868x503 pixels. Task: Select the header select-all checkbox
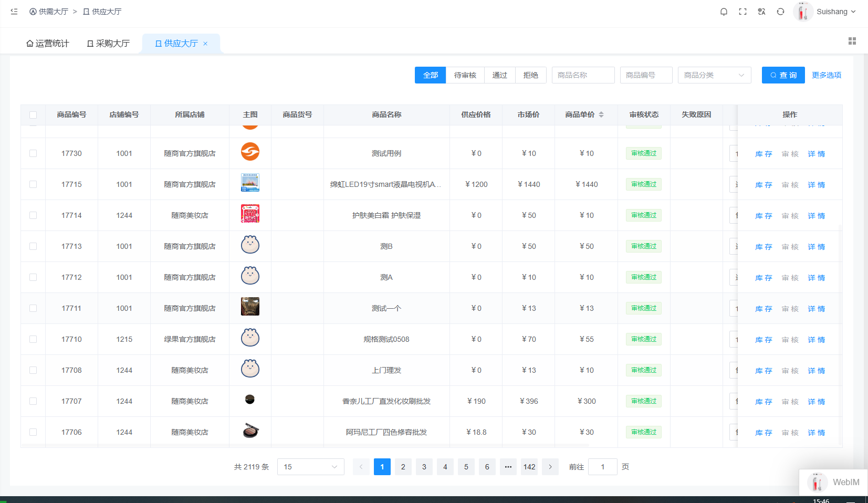pos(33,115)
